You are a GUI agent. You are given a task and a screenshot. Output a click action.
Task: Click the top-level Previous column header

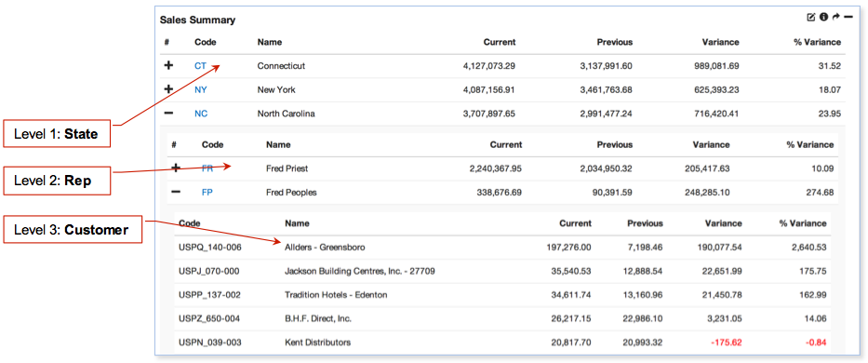[x=614, y=42]
